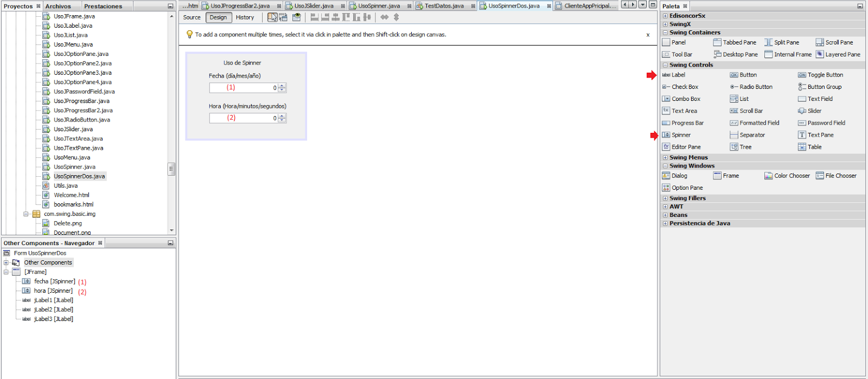The height and width of the screenshot is (379, 868).
Task: Expand Persistencia de Java palette category
Action: click(665, 223)
